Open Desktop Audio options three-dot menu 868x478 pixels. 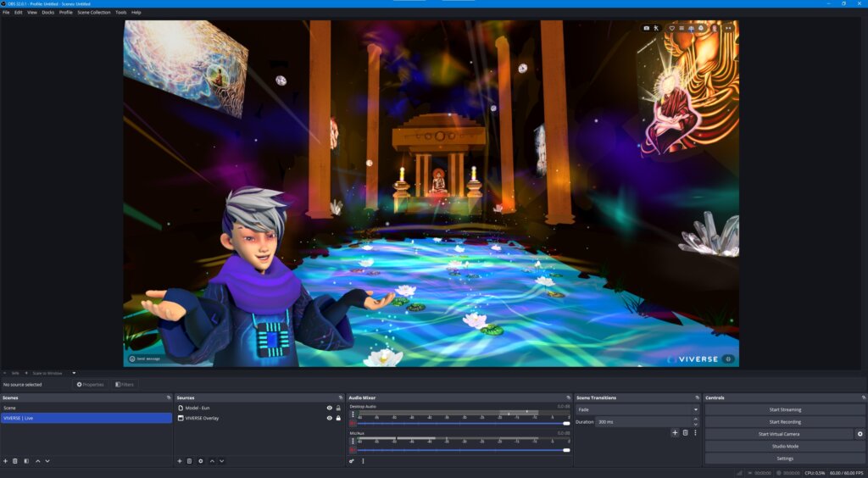pyautogui.click(x=353, y=414)
